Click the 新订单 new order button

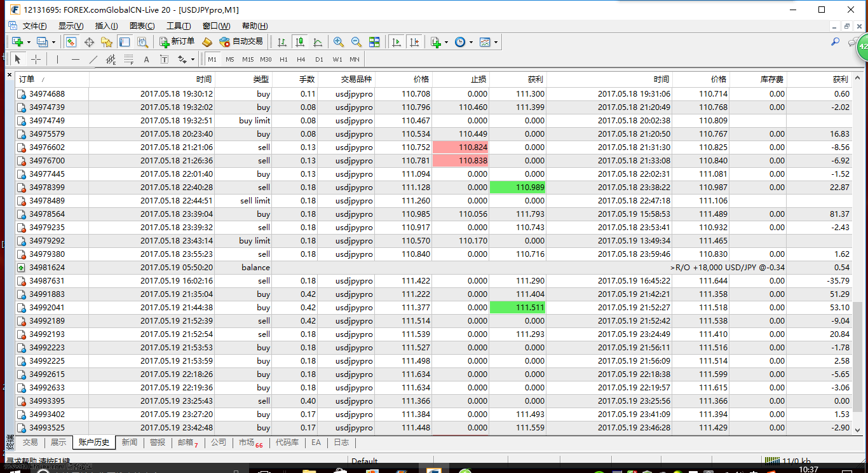click(177, 42)
